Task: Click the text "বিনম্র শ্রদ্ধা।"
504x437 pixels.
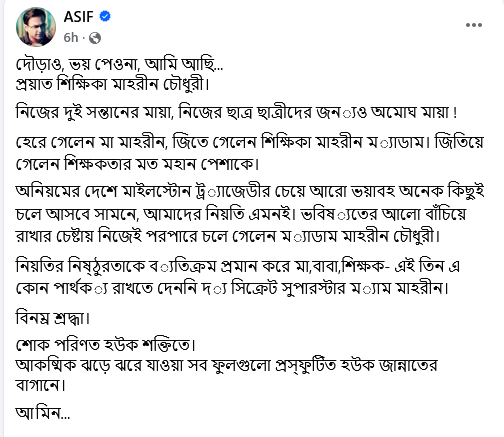Action: click(53, 318)
